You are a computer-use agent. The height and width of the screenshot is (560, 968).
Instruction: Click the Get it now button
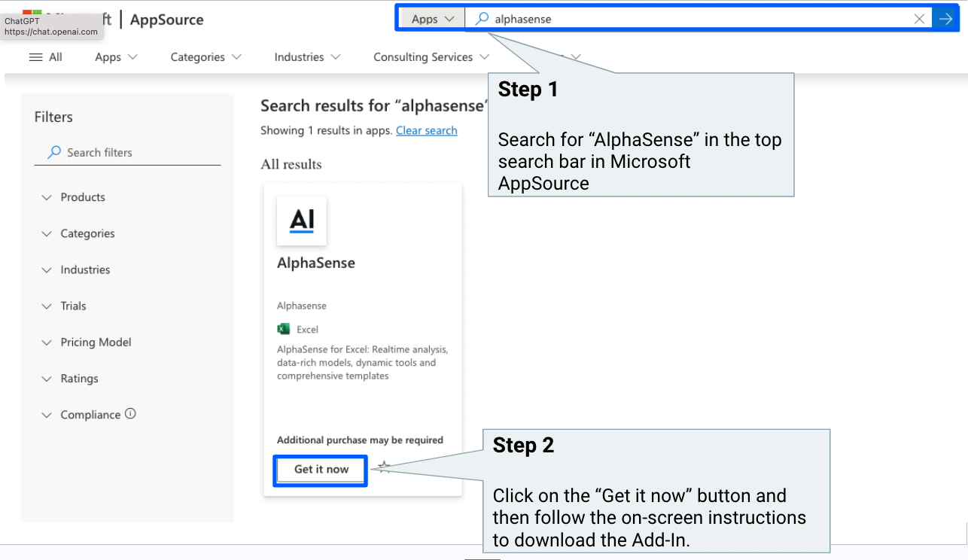[x=321, y=470]
